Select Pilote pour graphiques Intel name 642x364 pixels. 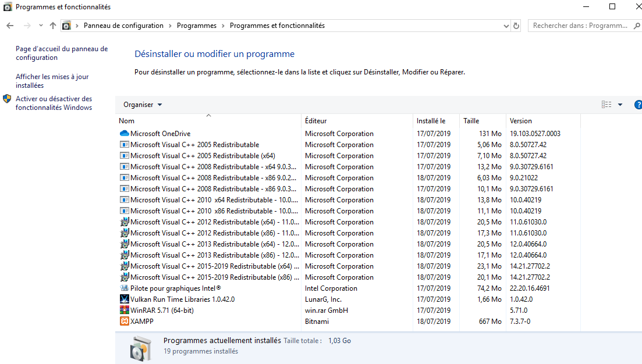click(176, 288)
